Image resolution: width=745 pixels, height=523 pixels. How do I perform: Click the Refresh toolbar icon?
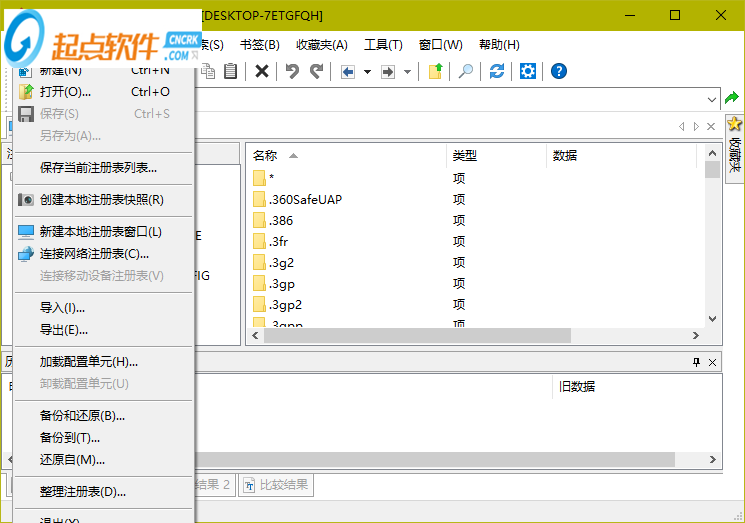click(497, 71)
